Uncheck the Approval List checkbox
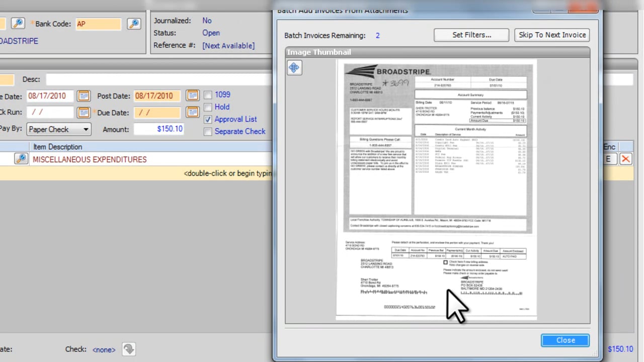Screen dimensions: 644x362 click(208, 120)
